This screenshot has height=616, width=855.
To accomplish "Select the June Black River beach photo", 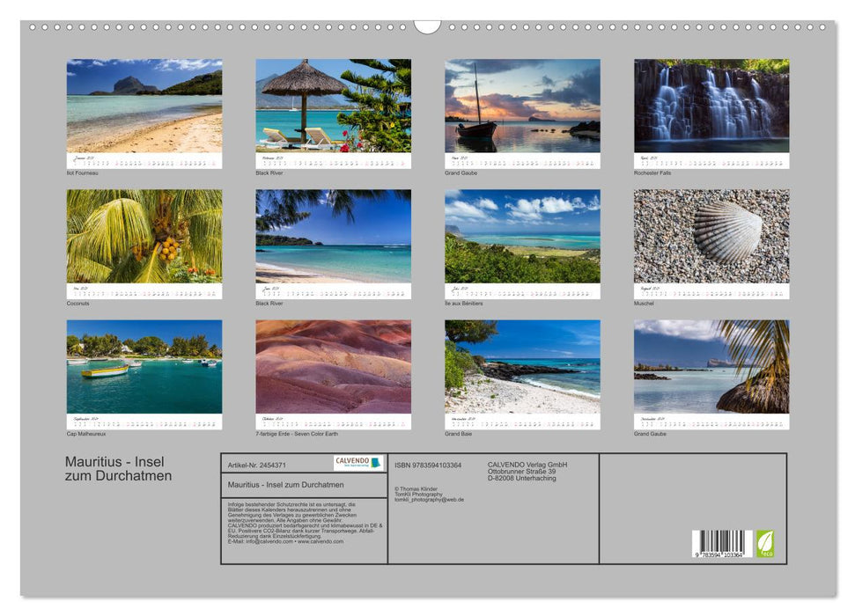I will tap(333, 236).
